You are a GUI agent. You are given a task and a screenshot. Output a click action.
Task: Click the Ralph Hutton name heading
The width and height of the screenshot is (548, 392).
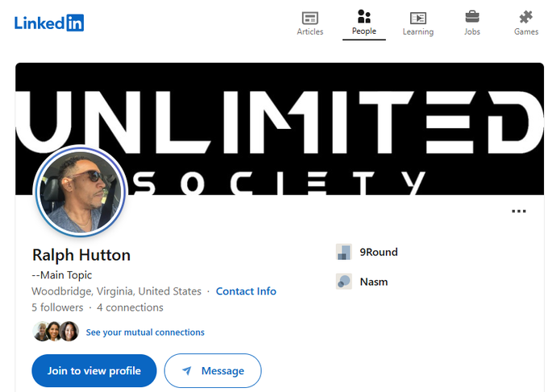coord(81,255)
